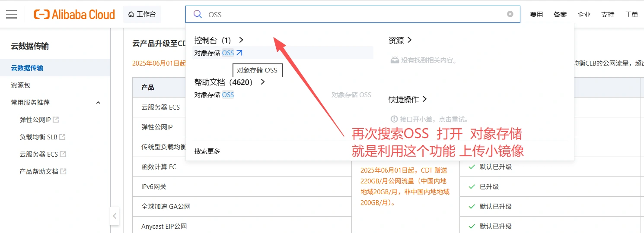The width and height of the screenshot is (644, 233).
Task: Select IPv6网关 table row
Action: tap(242, 187)
